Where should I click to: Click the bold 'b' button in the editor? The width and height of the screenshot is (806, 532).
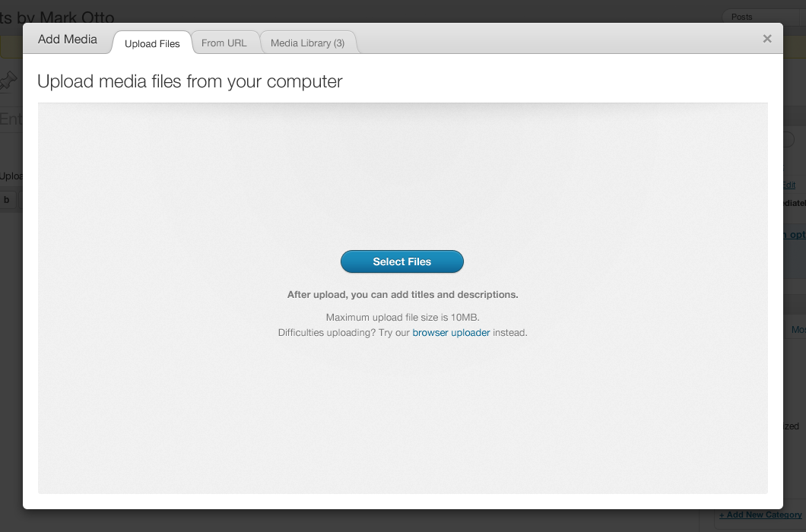[7, 199]
